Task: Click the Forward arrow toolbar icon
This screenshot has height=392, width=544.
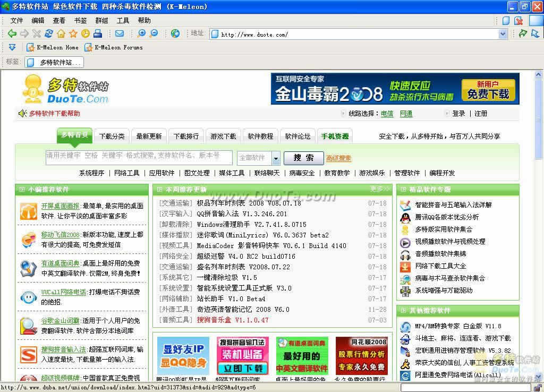Action: [x=24, y=33]
